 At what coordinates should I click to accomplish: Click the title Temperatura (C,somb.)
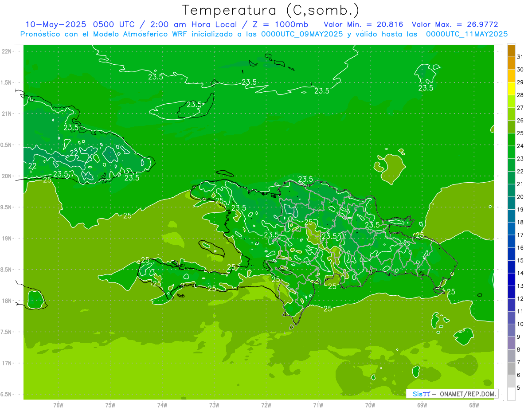[x=270, y=10]
